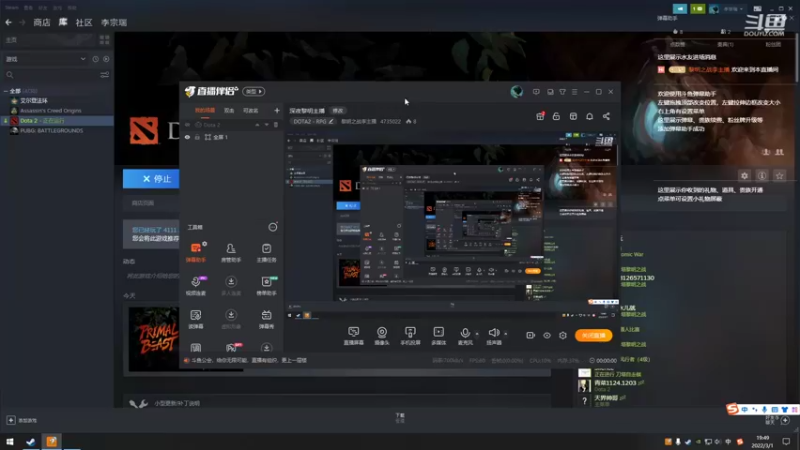This screenshot has height=450, width=800.
Task: Click the 读弹幕 tool icon
Action: [x=196, y=319]
